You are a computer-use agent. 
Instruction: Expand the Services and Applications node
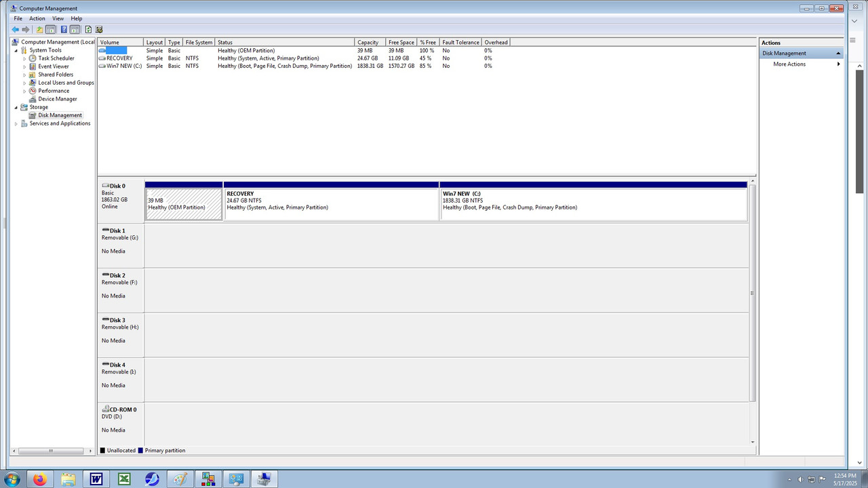point(16,123)
